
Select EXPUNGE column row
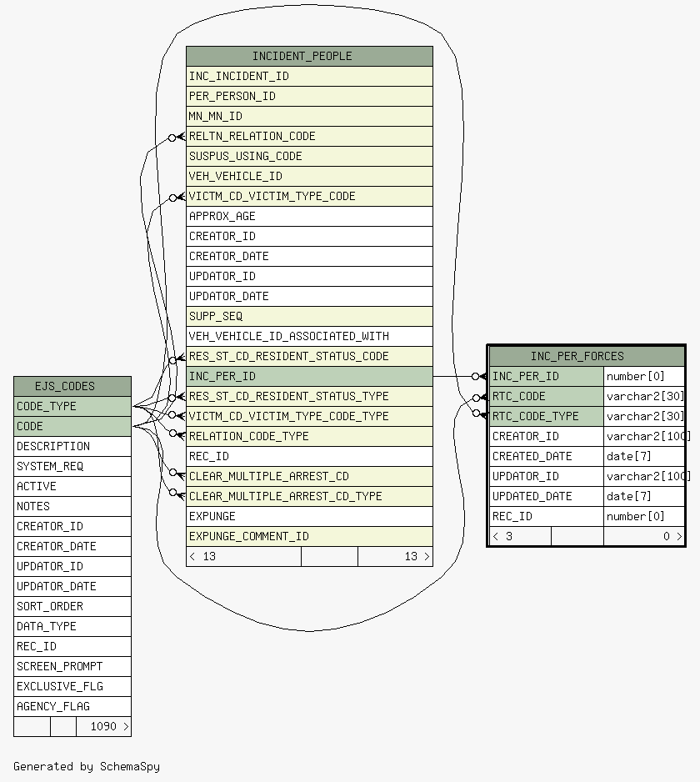point(309,516)
